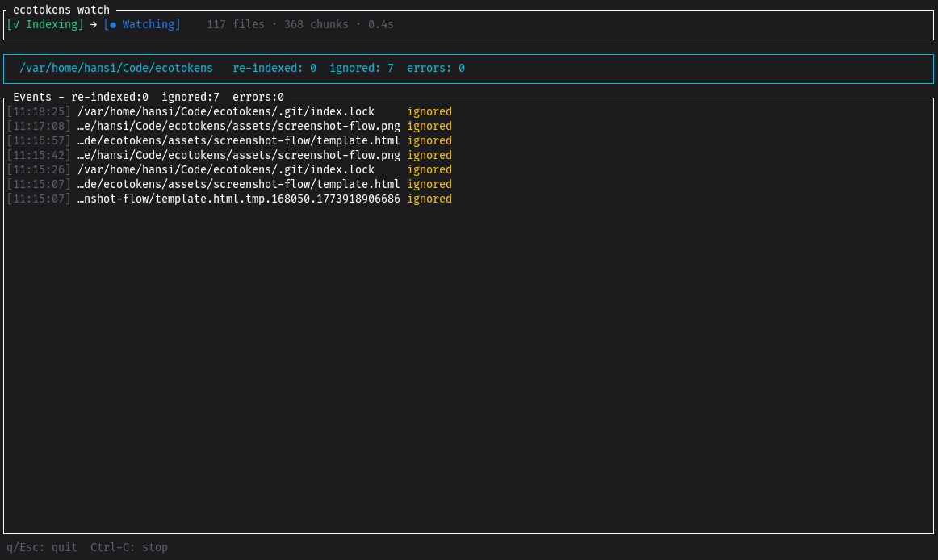Click the '368 chunks' count
The height and width of the screenshot is (560, 938).
tap(316, 24)
